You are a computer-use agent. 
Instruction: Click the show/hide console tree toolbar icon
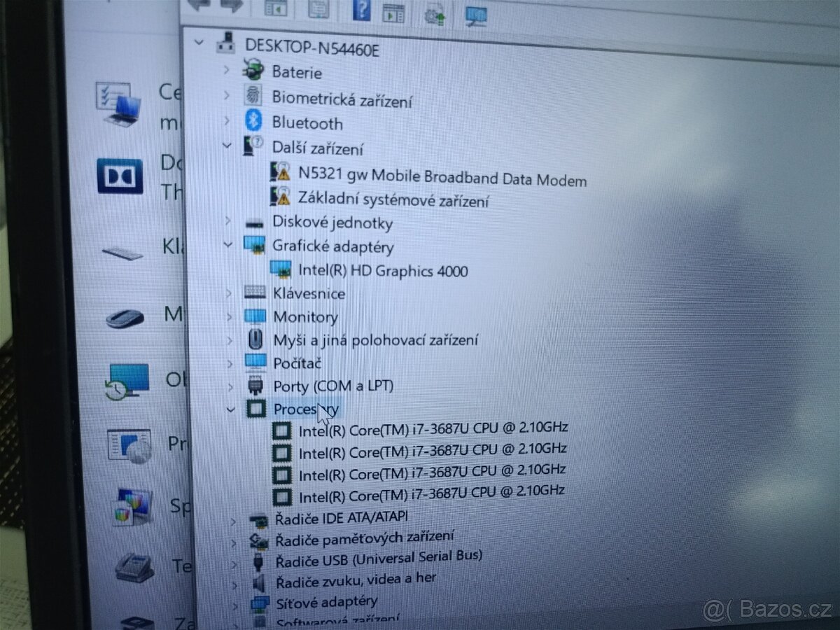click(x=276, y=9)
